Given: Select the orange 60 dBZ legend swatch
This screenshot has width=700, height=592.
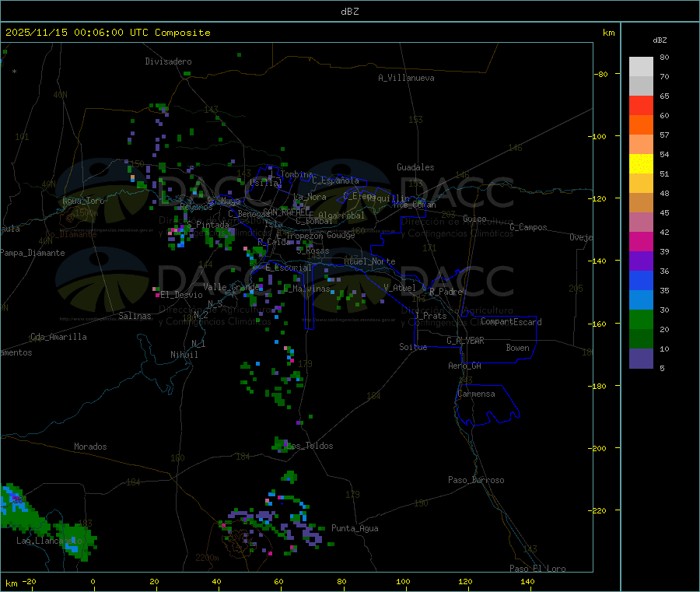Looking at the screenshot, I should click(x=641, y=125).
